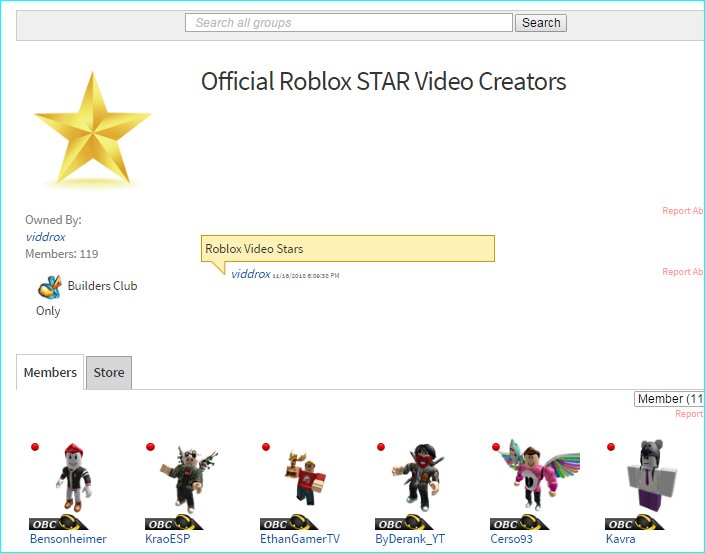The height and width of the screenshot is (553, 705).
Task: Open ByDerank_YT avatar thumbnail
Action: 418,477
